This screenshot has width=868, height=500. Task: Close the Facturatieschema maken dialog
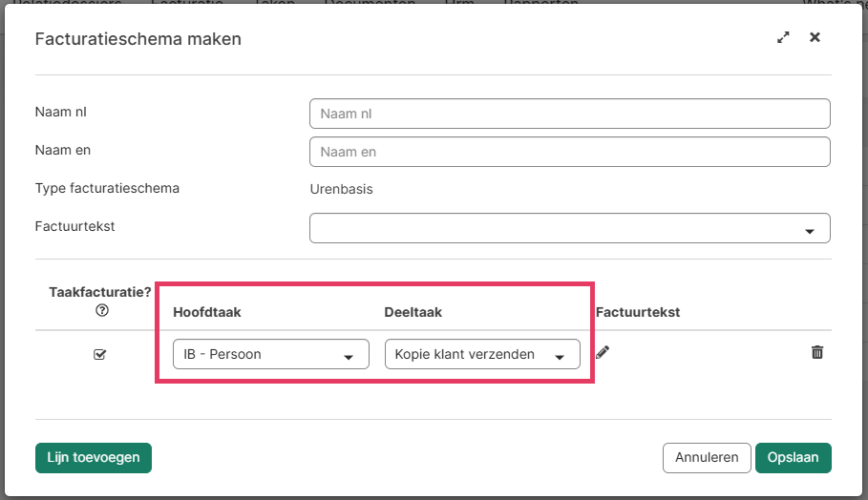point(815,38)
